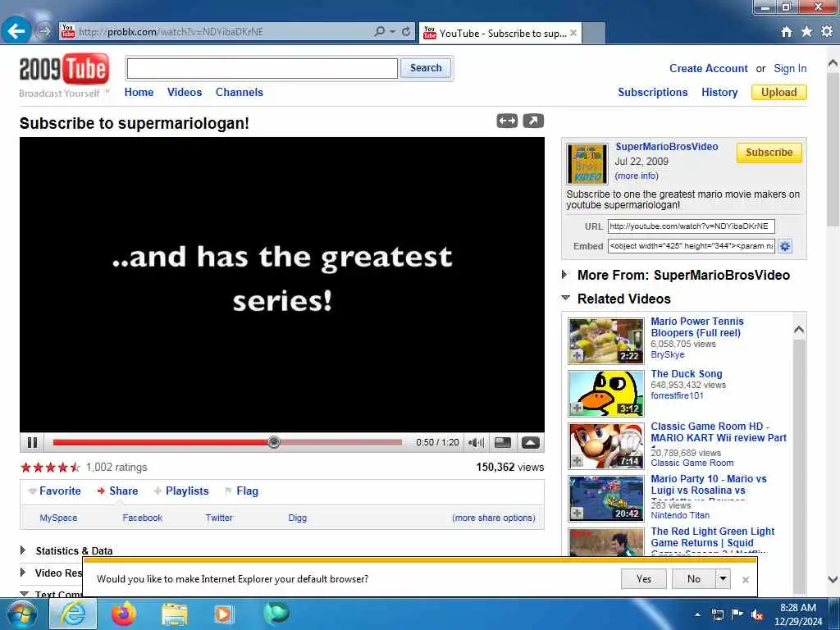Switch to the Playlists tab
Viewport: 840px width, 630px height.
click(181, 491)
